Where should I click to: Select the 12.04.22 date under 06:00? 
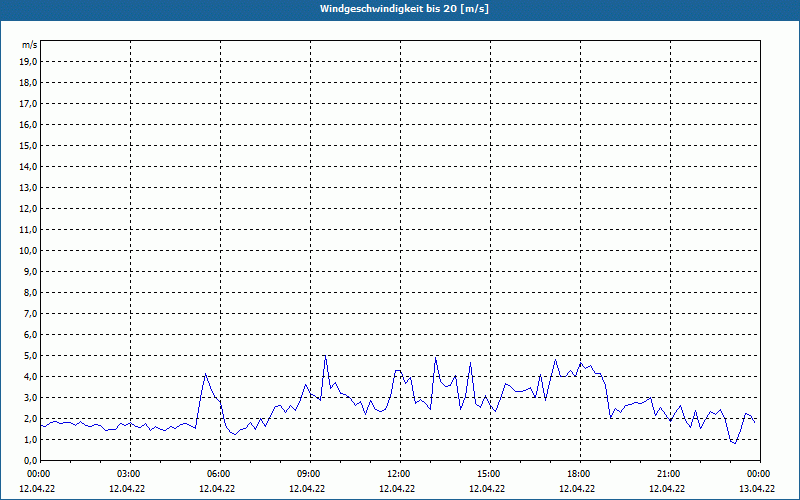tap(217, 488)
